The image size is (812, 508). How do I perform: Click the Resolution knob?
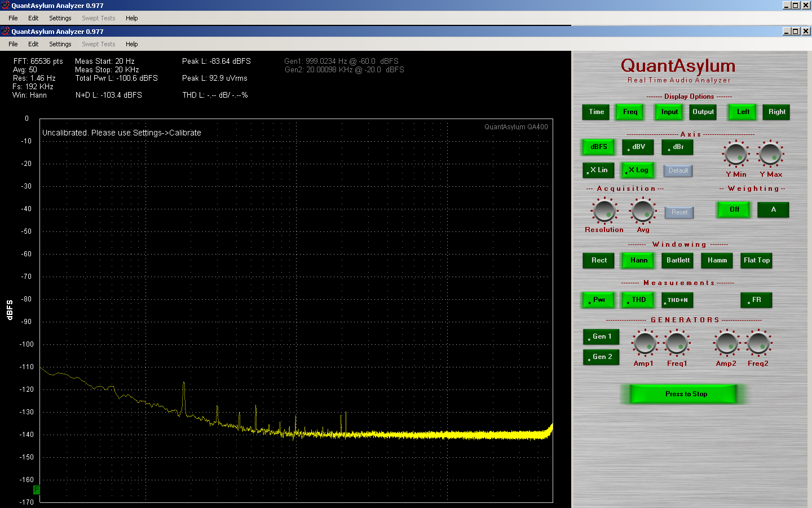click(604, 211)
